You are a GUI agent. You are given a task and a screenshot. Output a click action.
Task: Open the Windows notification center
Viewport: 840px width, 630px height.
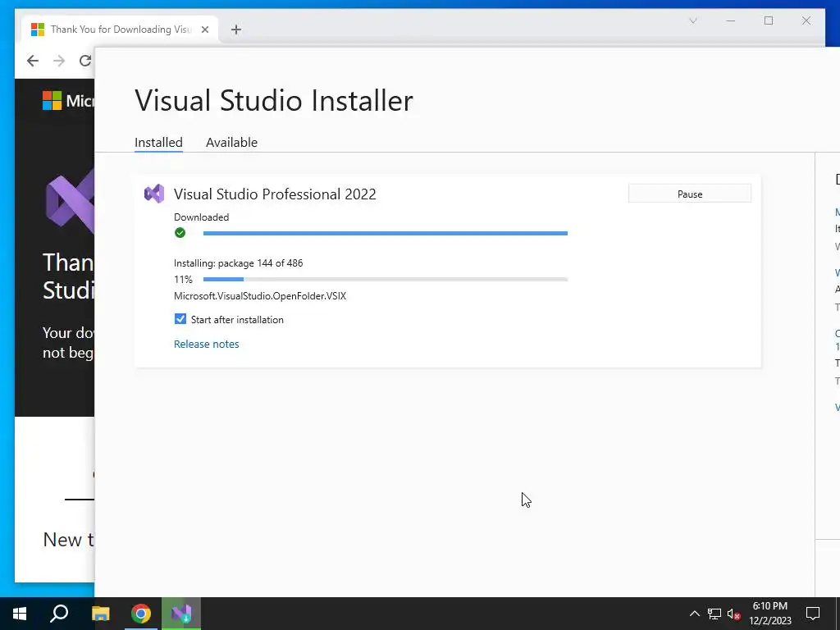point(813,614)
